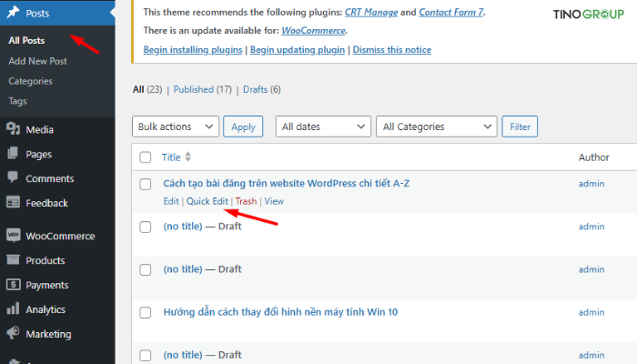
Task: Click Quick Edit under the first post
Action: click(x=207, y=201)
